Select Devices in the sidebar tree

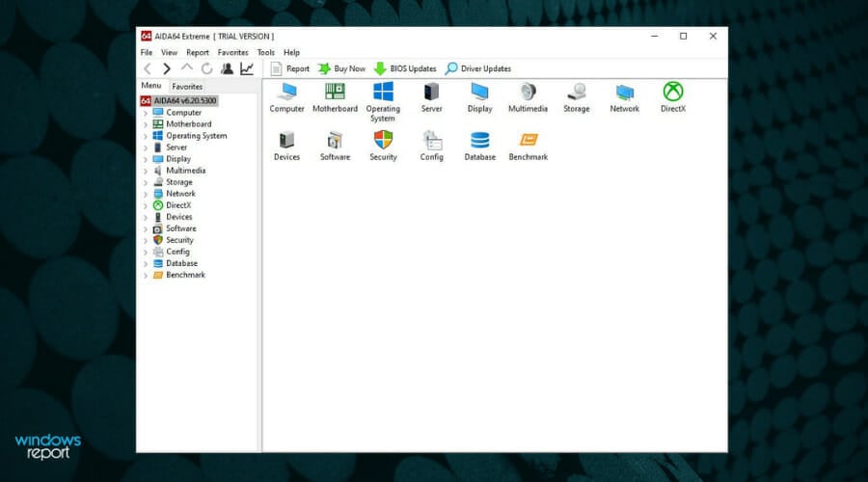178,217
